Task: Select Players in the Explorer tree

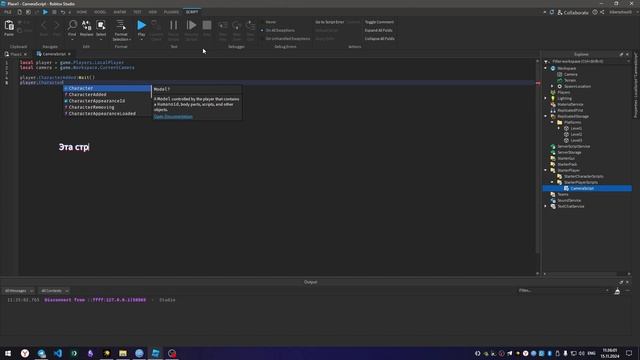Action: [563, 92]
